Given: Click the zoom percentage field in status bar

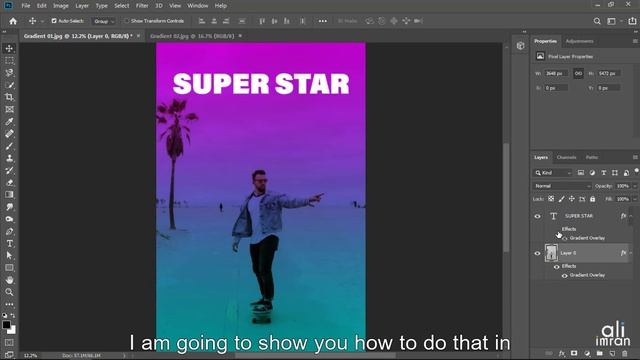Looking at the screenshot, I should click(30, 356).
